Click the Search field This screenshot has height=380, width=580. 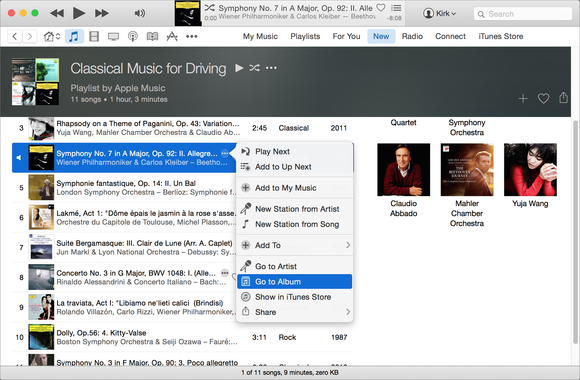(x=523, y=14)
